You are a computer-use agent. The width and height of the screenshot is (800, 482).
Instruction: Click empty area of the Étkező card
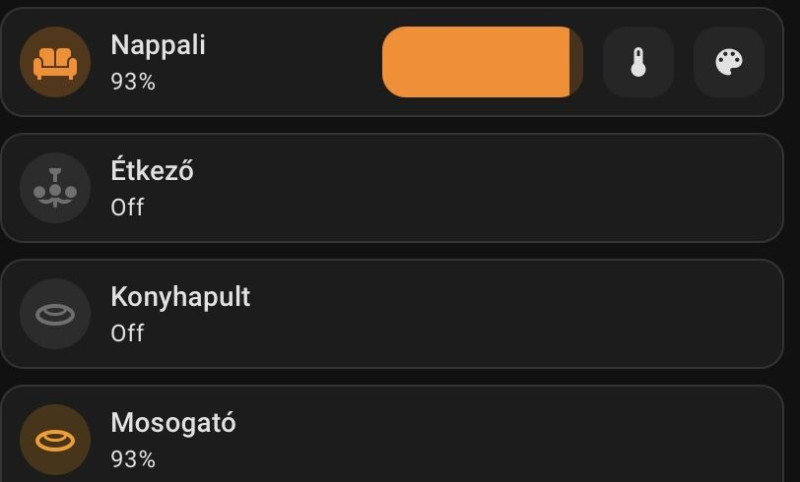click(500, 188)
